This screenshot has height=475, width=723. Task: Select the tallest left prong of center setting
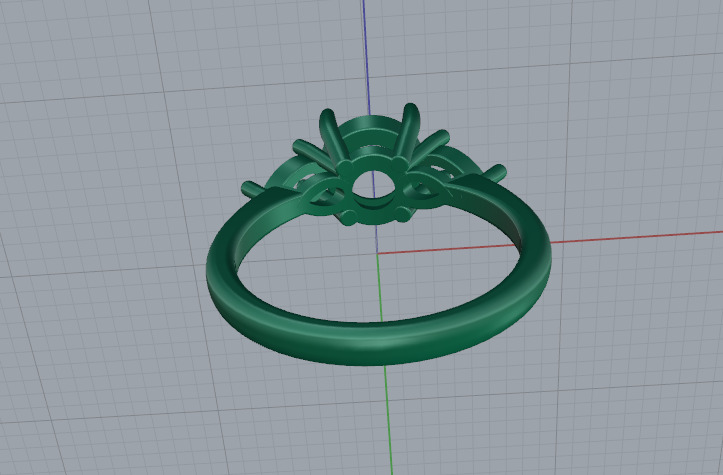tap(334, 137)
